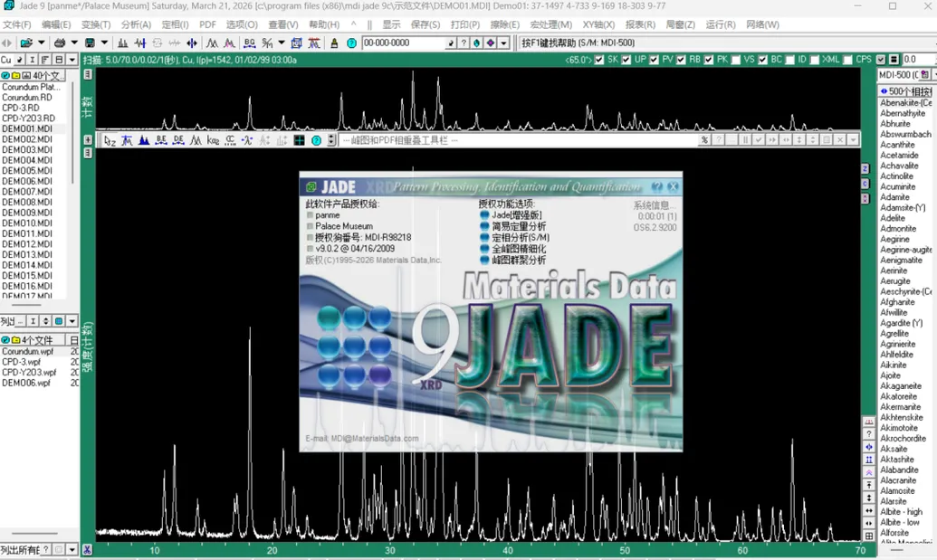The width and height of the screenshot is (937, 560).
Task: Click the peak search icon after save
Action: 122,43
